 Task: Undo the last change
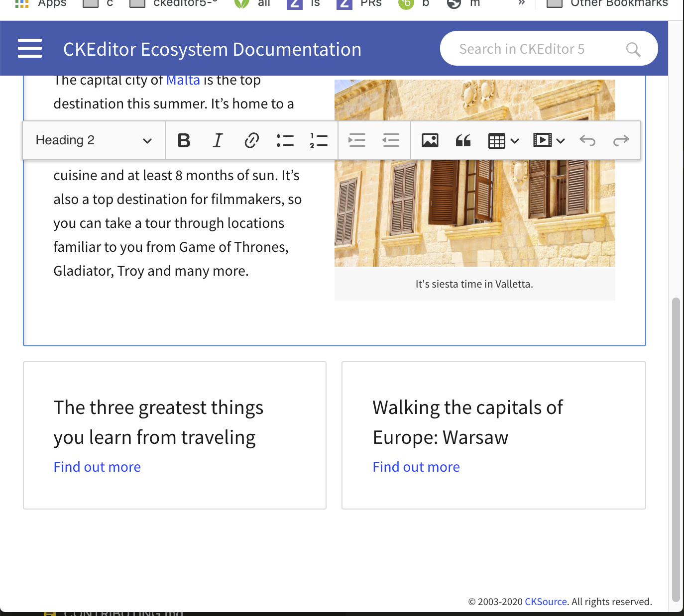588,140
